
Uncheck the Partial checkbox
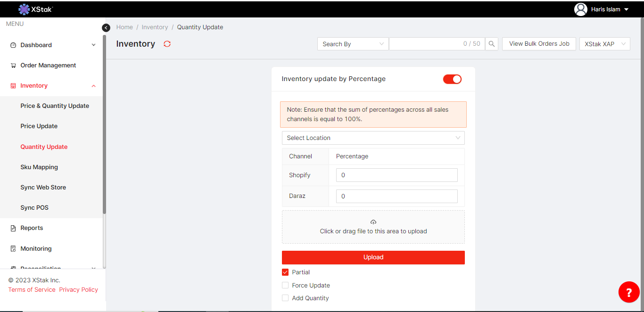(285, 272)
